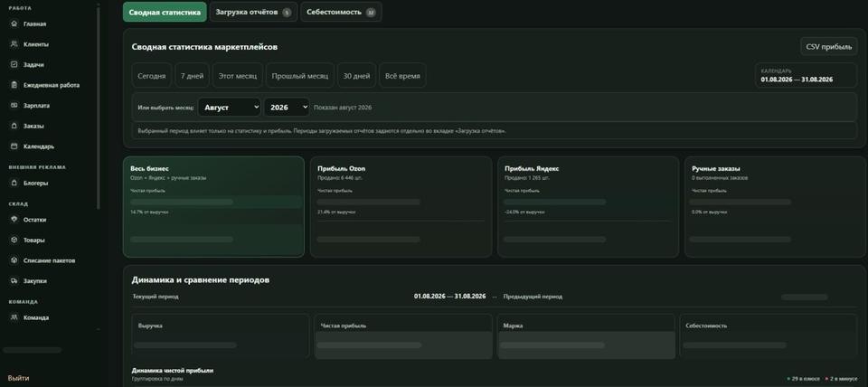Click 'Продано: 1 265 шт.' text

(526, 178)
